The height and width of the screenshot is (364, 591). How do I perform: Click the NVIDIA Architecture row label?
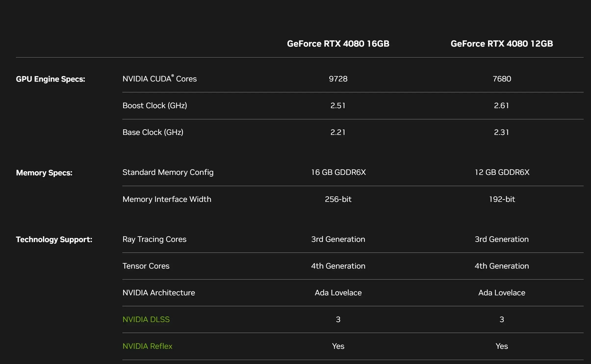[x=158, y=293]
